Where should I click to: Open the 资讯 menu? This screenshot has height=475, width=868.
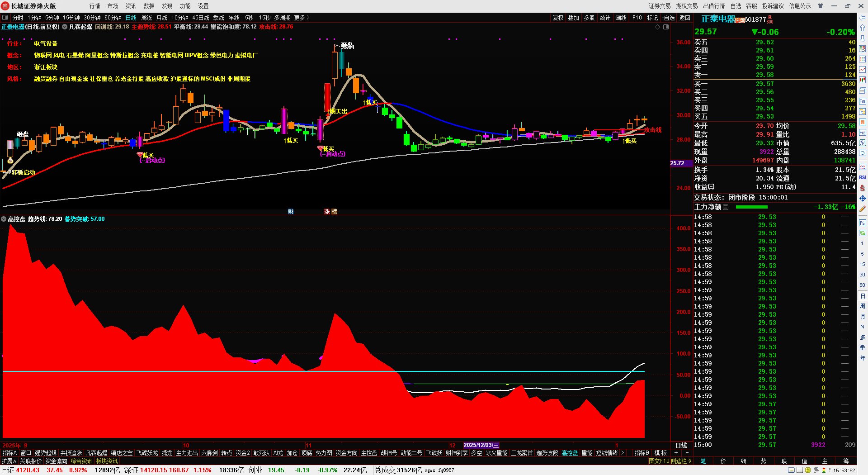(131, 6)
